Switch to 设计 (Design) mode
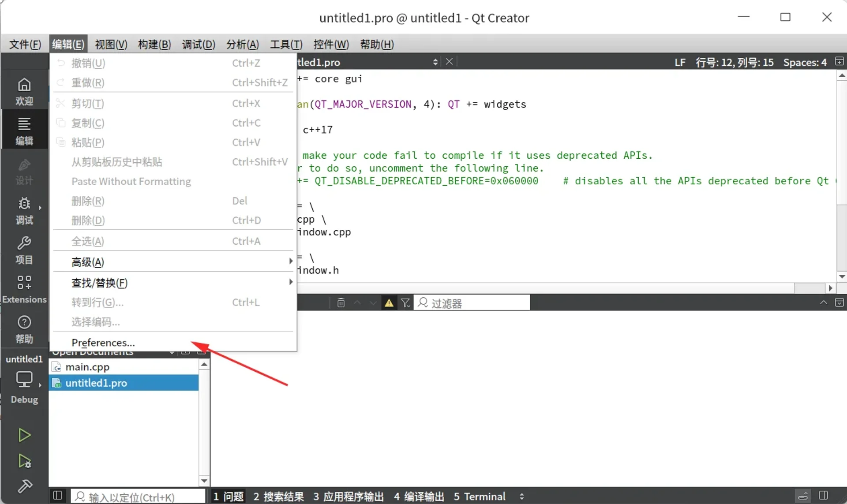This screenshot has height=504, width=847. click(x=24, y=171)
